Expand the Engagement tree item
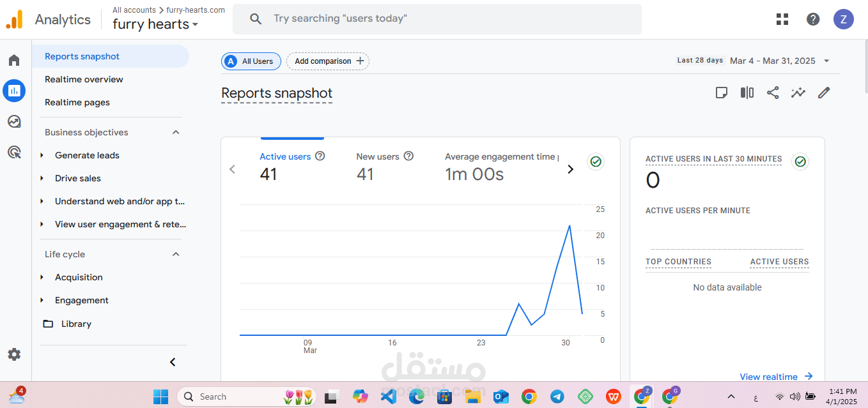The image size is (868, 408). point(42,300)
